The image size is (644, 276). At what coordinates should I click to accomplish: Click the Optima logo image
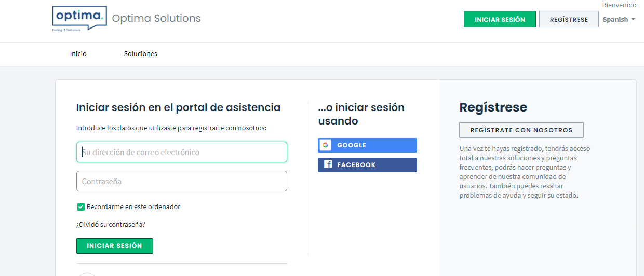[79, 19]
